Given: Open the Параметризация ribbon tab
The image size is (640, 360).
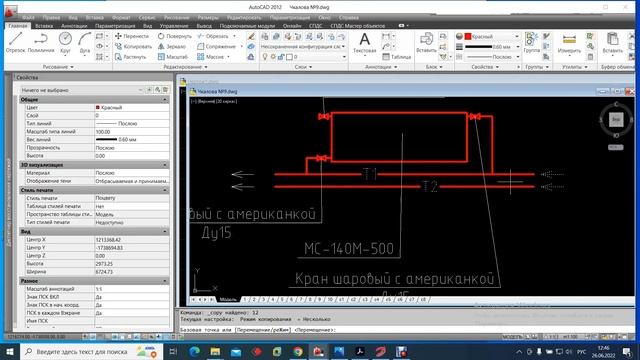Looking at the screenshot, I should tap(115, 26).
